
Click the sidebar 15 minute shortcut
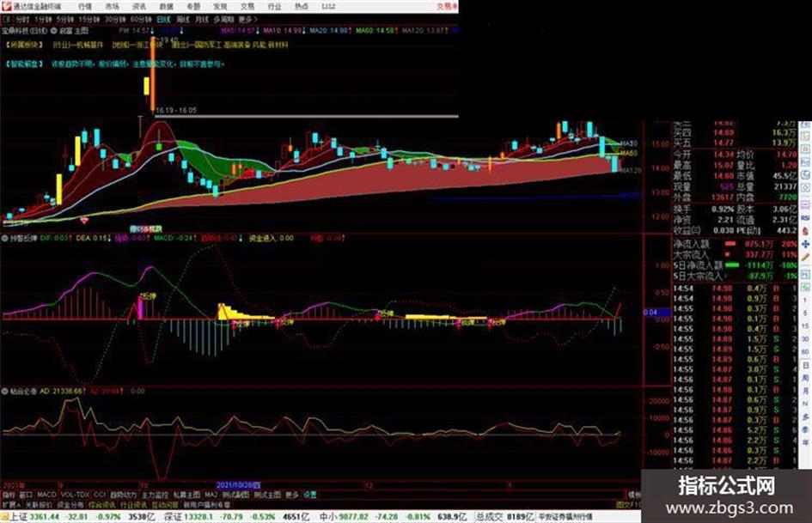pyautogui.click(x=805, y=325)
